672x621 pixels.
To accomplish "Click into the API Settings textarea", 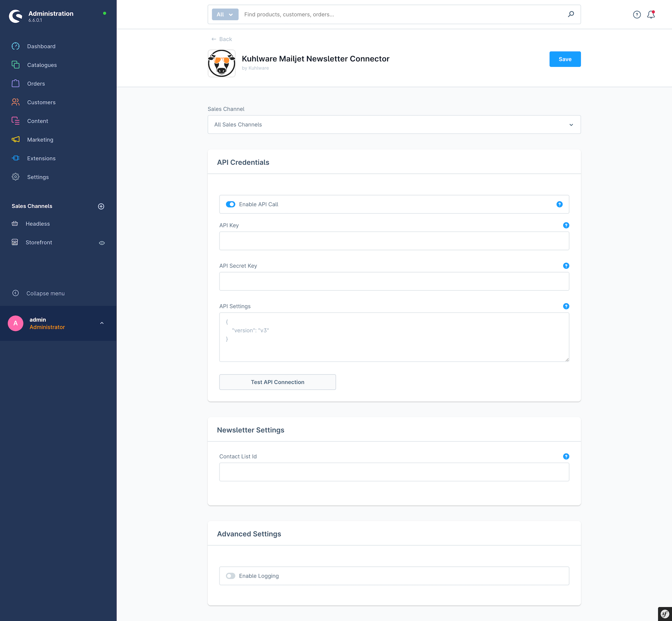I will point(394,337).
